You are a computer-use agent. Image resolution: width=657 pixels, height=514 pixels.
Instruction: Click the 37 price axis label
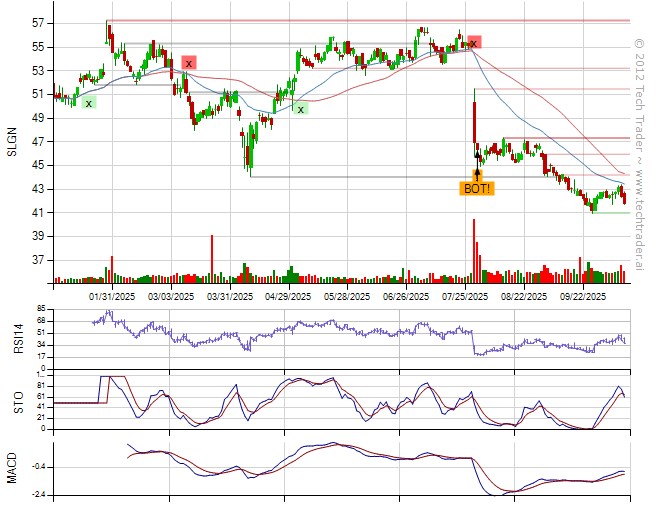(38, 260)
